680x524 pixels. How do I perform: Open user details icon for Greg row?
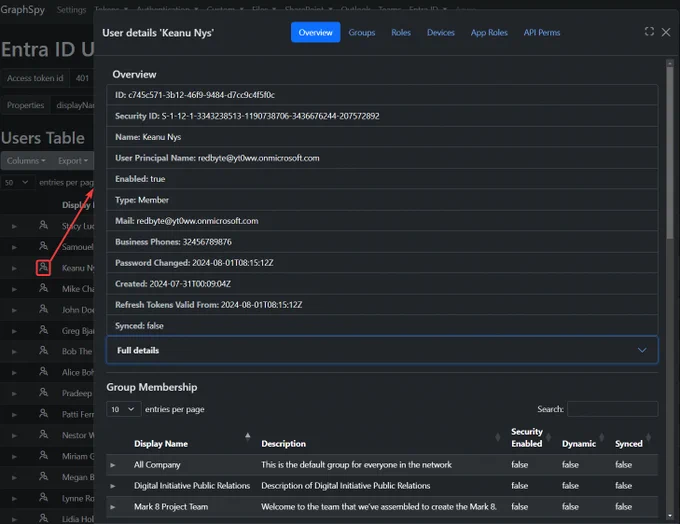[x=43, y=330]
